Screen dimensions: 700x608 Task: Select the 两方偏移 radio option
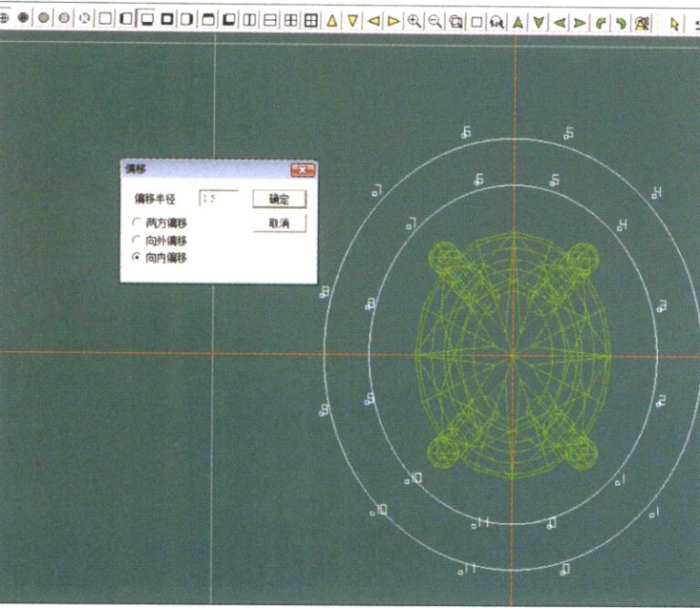pos(160,222)
